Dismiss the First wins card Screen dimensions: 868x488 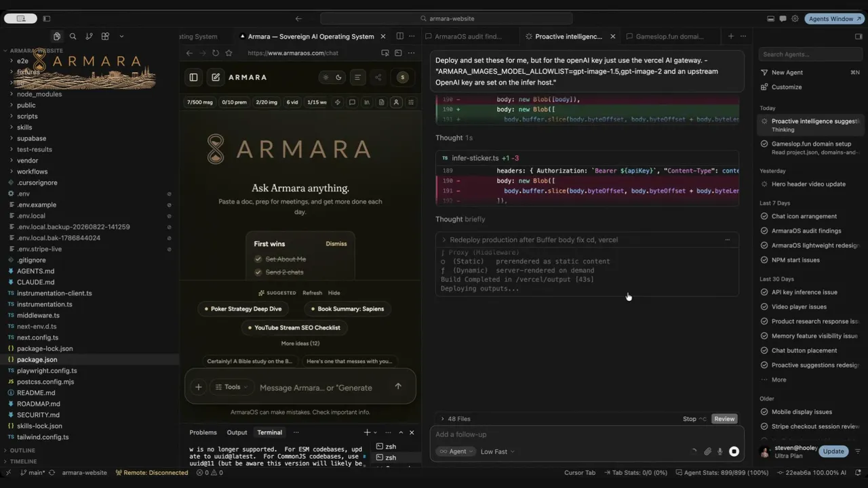[x=336, y=244]
